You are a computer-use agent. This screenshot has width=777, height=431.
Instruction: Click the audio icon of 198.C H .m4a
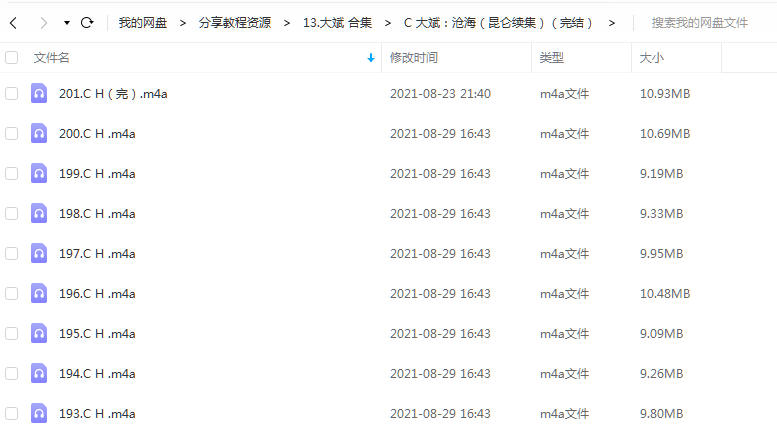coord(39,213)
